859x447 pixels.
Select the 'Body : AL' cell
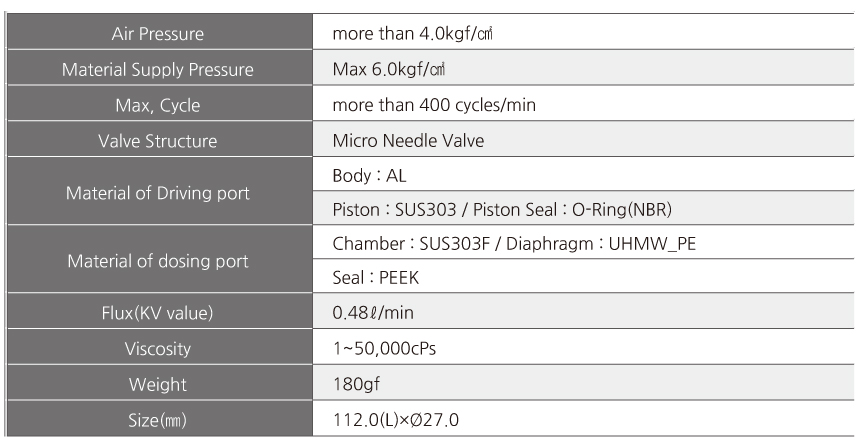[583, 174]
